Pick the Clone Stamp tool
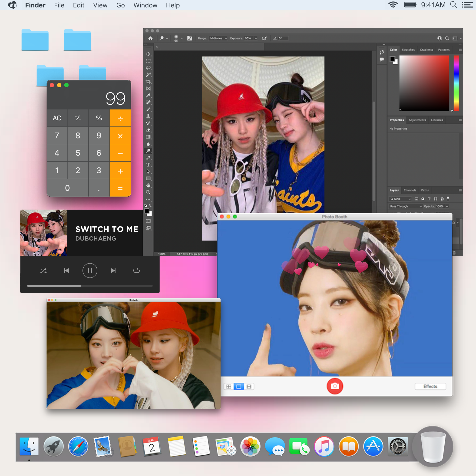The image size is (476, 476). [x=148, y=116]
